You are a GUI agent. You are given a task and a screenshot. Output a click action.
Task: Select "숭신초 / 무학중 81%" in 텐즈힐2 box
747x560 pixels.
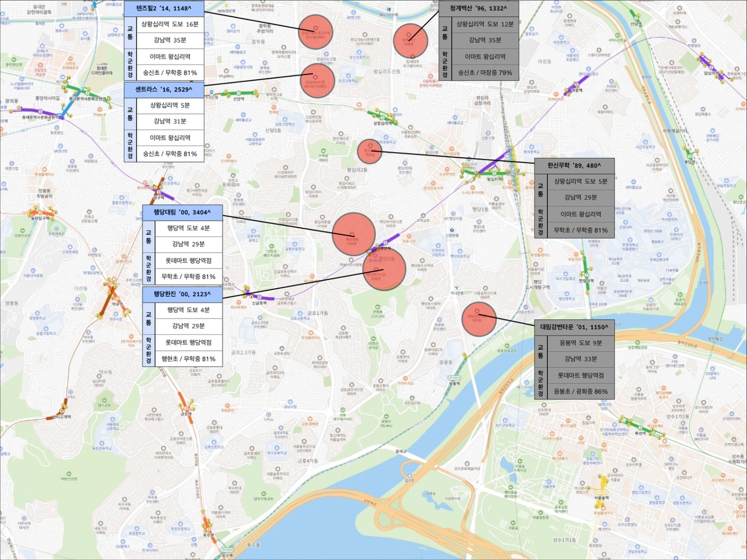point(170,73)
